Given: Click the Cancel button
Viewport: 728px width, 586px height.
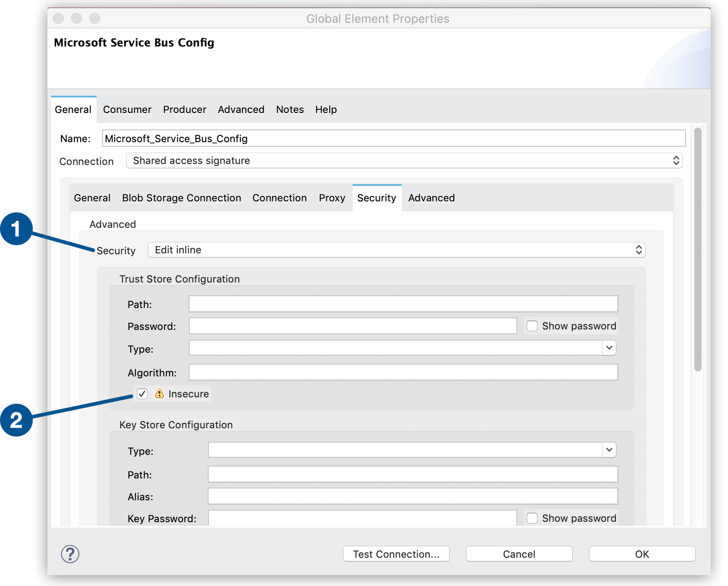Looking at the screenshot, I should [519, 554].
